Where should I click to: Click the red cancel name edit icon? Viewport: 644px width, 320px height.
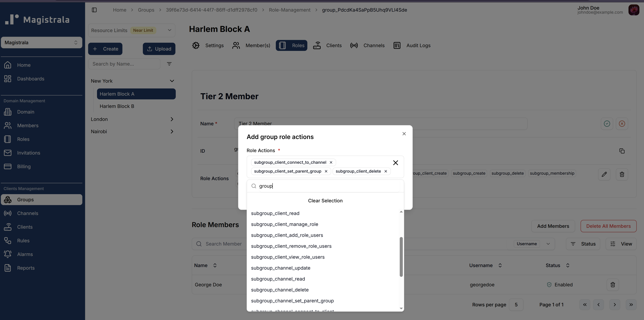(622, 124)
